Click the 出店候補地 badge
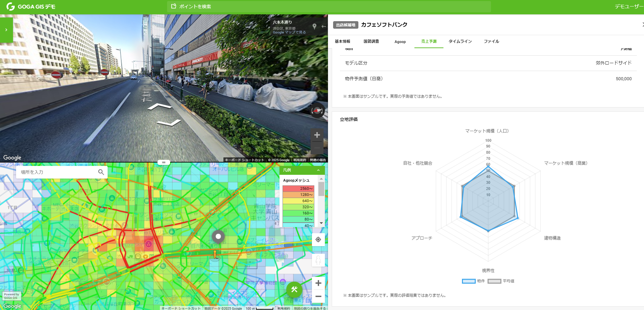The image size is (644, 310). pos(345,25)
